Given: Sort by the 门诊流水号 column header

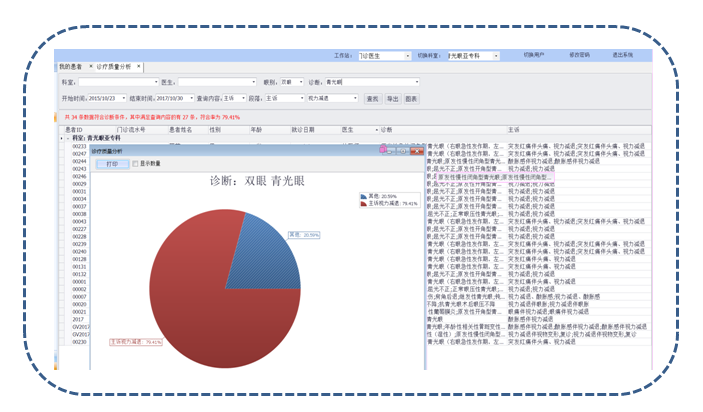Looking at the screenshot, I should coord(131,130).
